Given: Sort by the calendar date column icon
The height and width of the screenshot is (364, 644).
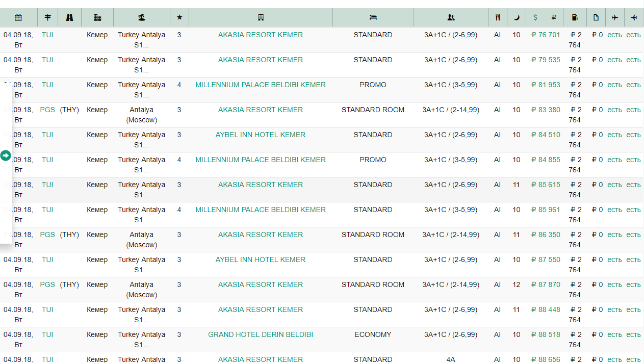Looking at the screenshot, I should (x=18, y=17).
